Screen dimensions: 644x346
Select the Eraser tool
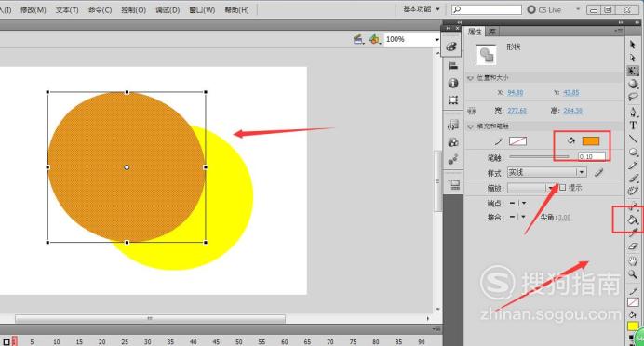[x=633, y=246]
